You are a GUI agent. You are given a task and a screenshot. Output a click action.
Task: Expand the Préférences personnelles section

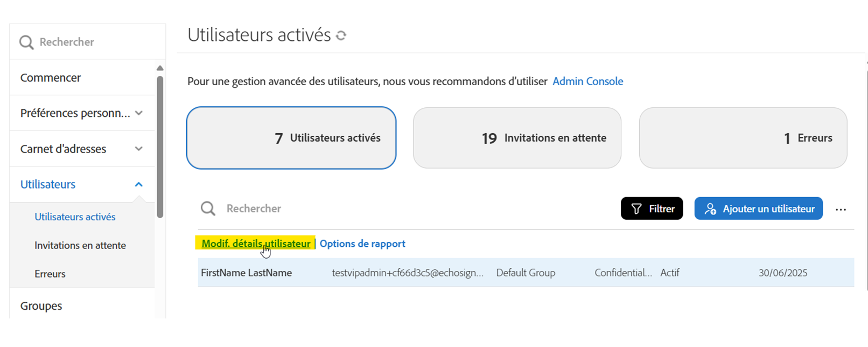[x=139, y=113]
